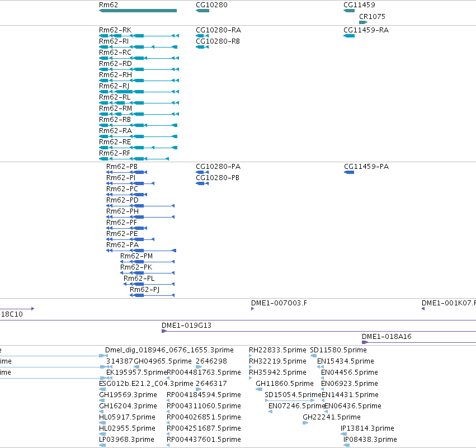This screenshot has width=476, height=448.
Task: Select the RH32219.5prime EST
Action: (251, 367)
